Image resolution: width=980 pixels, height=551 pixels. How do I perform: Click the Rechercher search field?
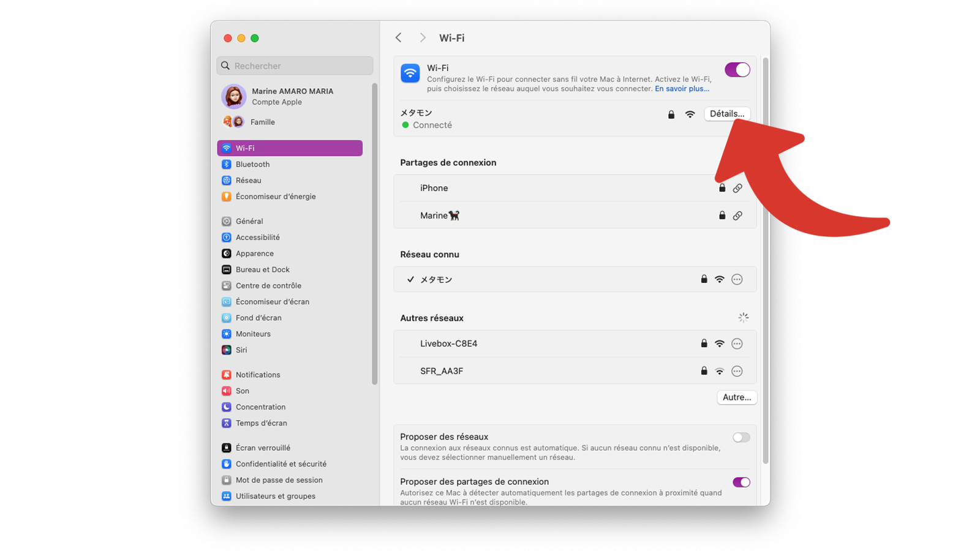pos(295,66)
